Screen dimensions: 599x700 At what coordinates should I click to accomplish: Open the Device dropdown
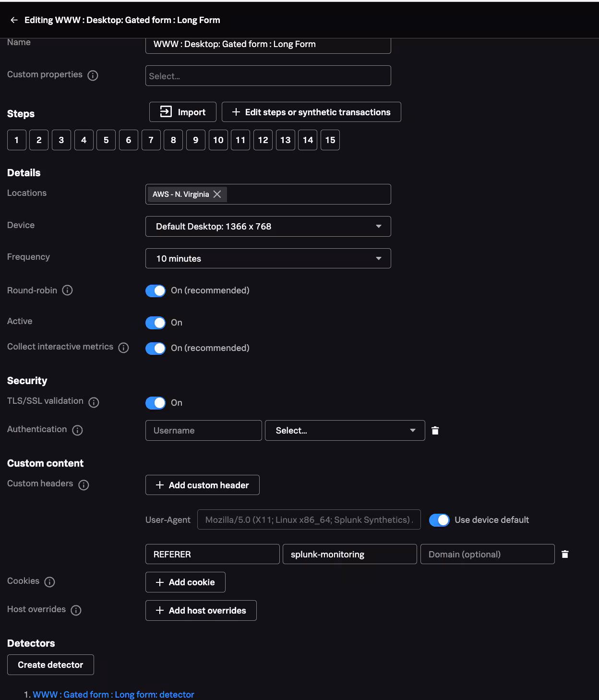268,227
